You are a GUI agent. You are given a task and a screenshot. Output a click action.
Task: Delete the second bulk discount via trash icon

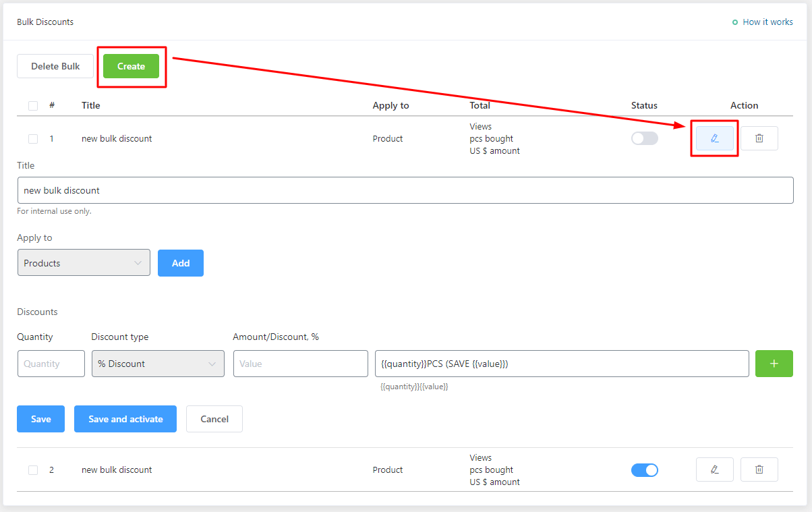click(x=759, y=470)
